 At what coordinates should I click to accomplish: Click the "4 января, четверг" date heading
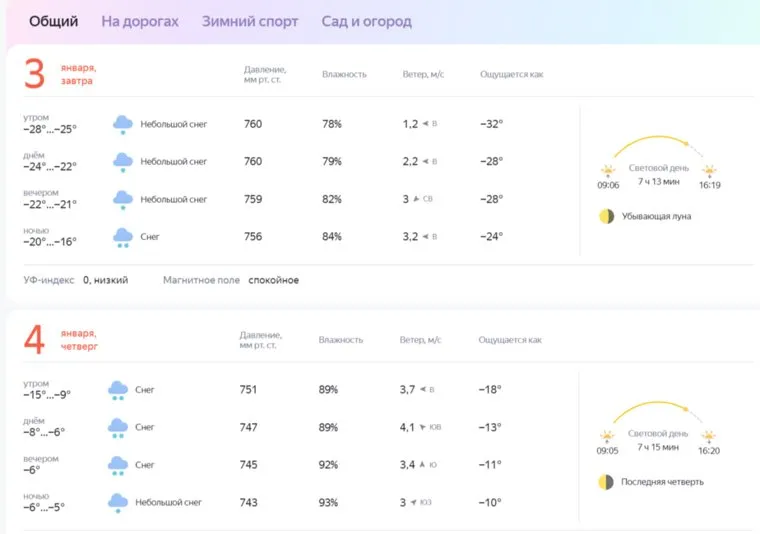(x=60, y=340)
